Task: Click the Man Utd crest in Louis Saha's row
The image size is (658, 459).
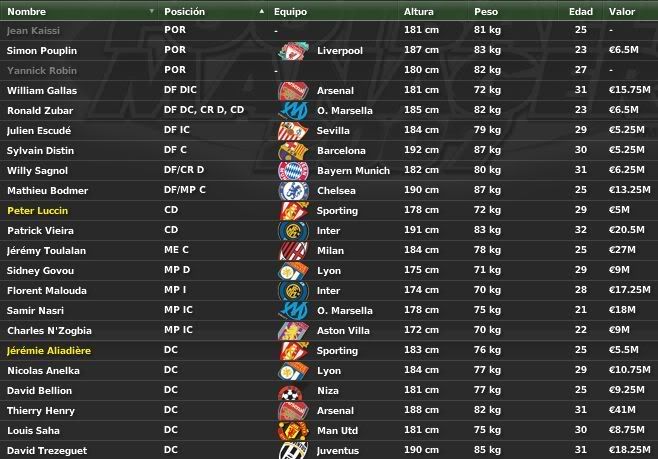Action: (x=293, y=430)
